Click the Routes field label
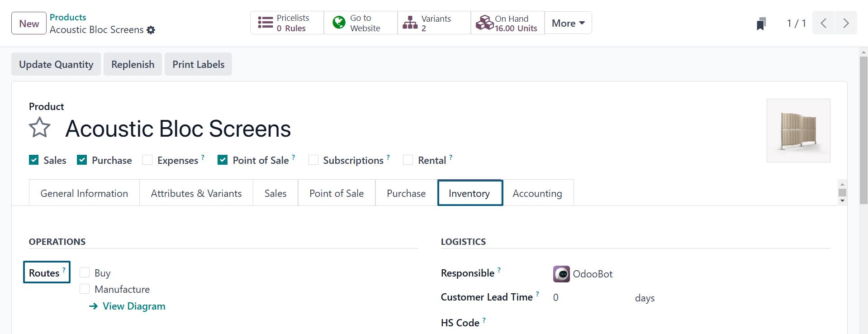The height and width of the screenshot is (334, 868). coord(44,273)
